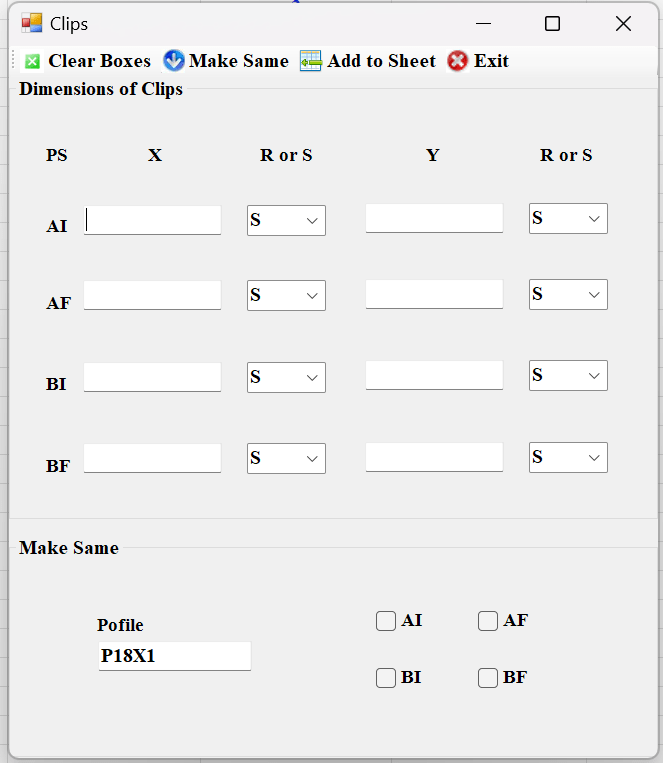The width and height of the screenshot is (663, 763).
Task: Click the AF row X input field
Action: click(153, 295)
